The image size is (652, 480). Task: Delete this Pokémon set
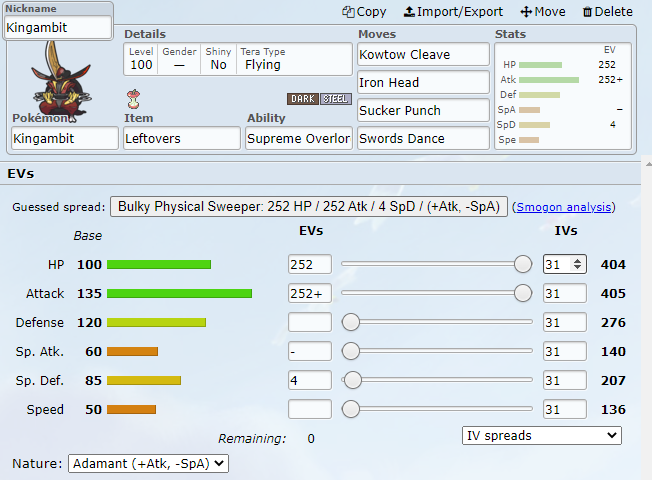608,12
